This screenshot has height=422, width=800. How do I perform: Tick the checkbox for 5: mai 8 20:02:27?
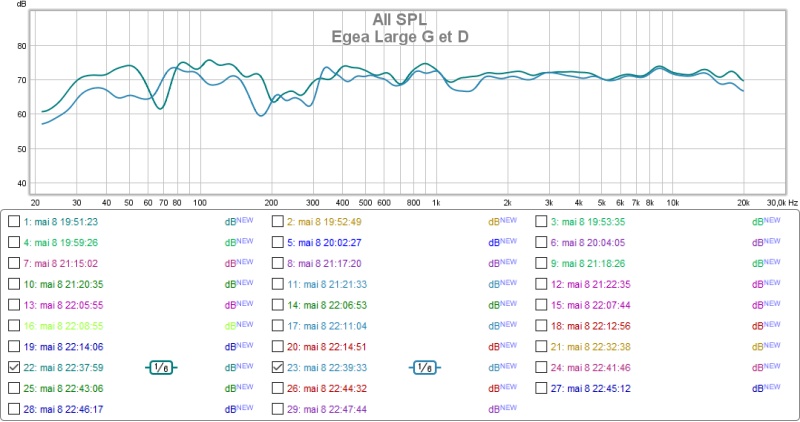[x=278, y=242]
